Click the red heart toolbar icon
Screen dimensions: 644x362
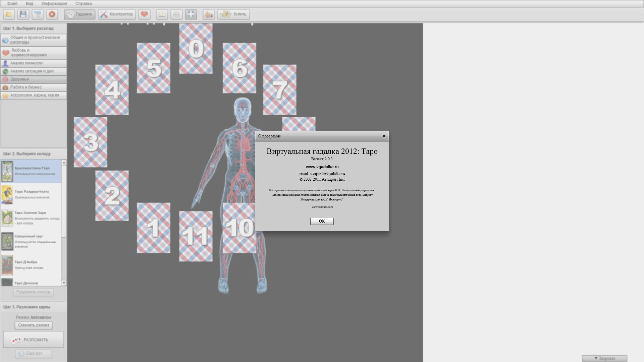(x=144, y=14)
